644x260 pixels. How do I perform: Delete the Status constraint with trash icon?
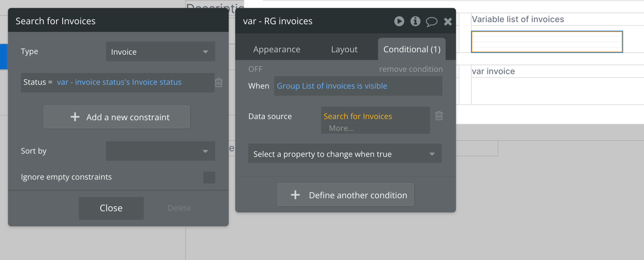pyautogui.click(x=219, y=83)
